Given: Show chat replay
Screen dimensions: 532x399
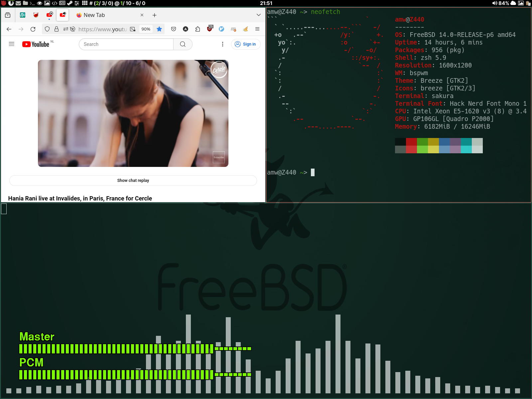Looking at the screenshot, I should (x=133, y=181).
